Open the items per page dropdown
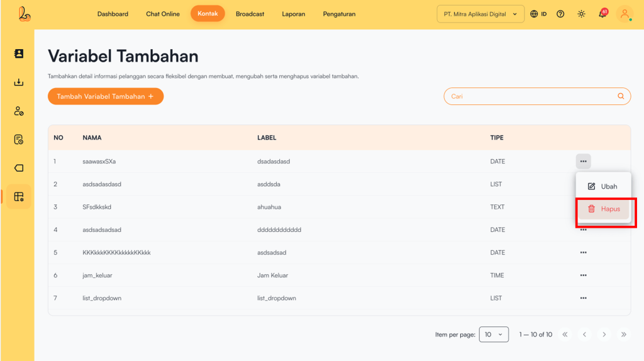This screenshot has width=644, height=361. click(x=494, y=335)
